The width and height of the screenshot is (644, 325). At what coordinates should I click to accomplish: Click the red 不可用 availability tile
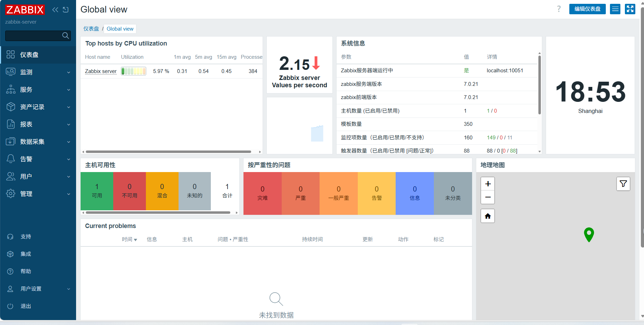tap(130, 191)
